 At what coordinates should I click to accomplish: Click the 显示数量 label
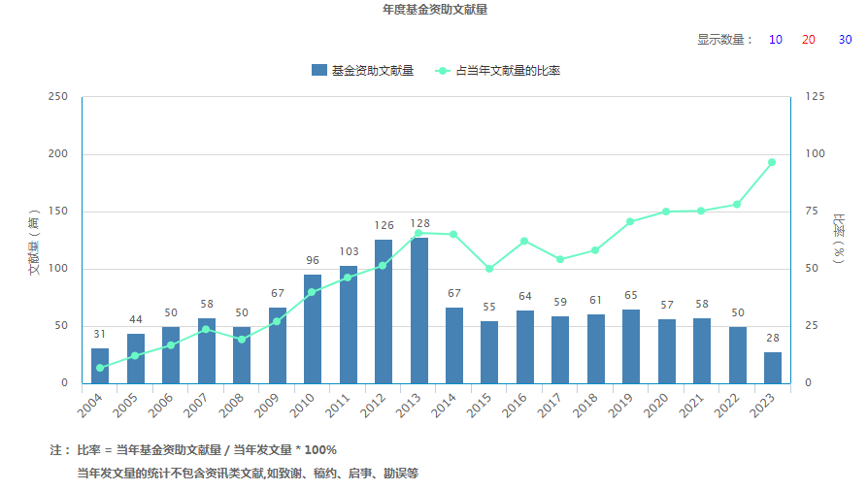pos(725,40)
